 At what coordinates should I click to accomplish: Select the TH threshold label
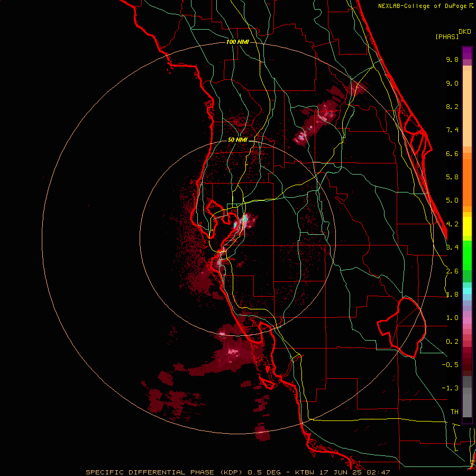454,411
